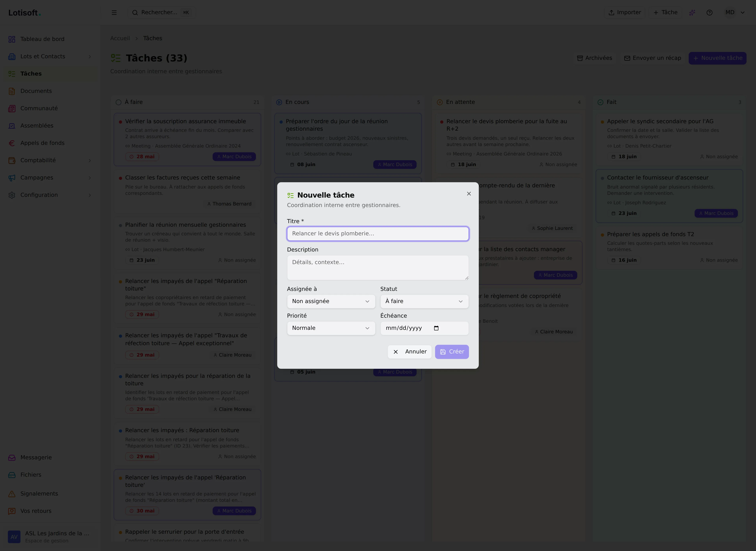Click Envoyer un récap button
Viewport: 756px width, 551px height.
click(652, 58)
